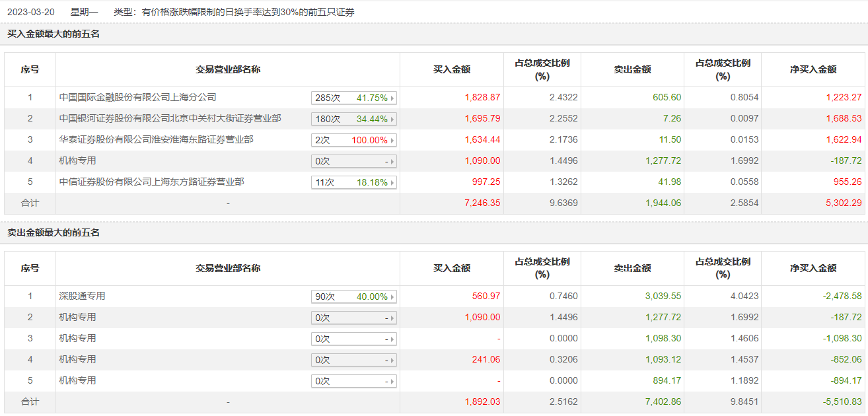This screenshot has height=416, width=868.
Task: Open the 2次 100.00% dropdown
Action: (392, 141)
